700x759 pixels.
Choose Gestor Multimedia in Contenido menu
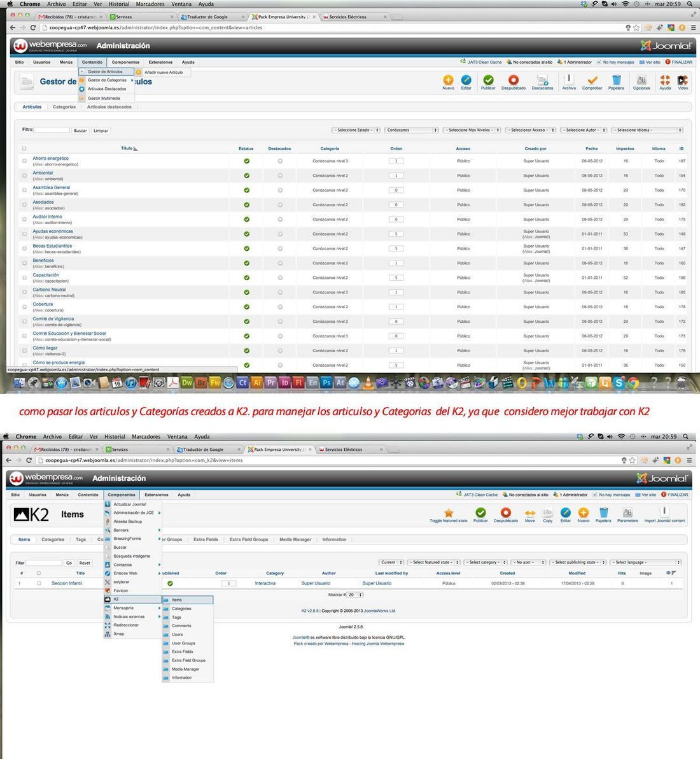tap(104, 98)
